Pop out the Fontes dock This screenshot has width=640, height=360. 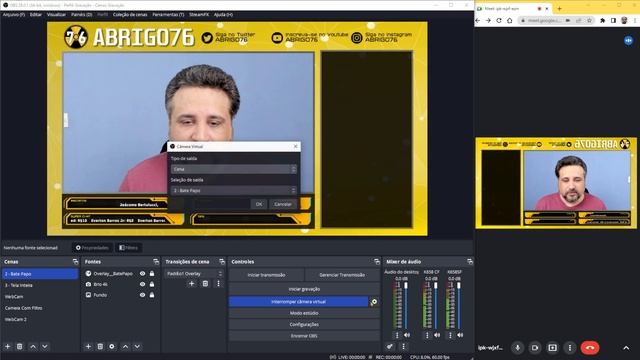(x=156, y=262)
